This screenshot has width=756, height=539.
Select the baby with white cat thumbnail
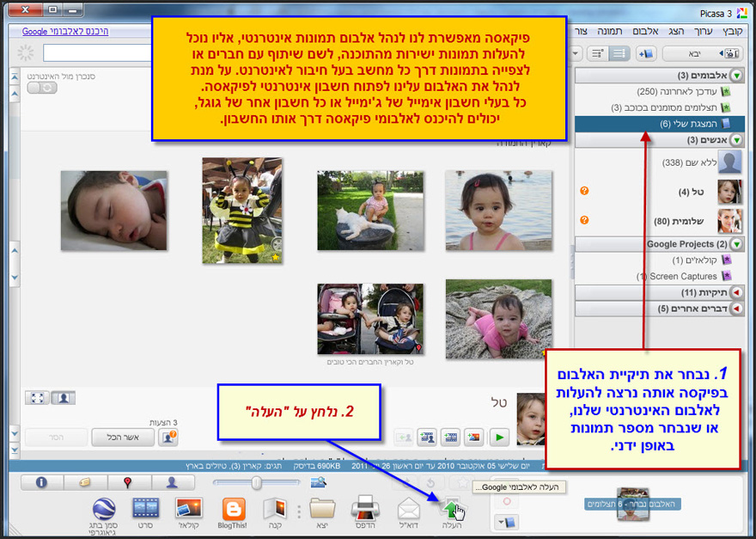click(370, 211)
